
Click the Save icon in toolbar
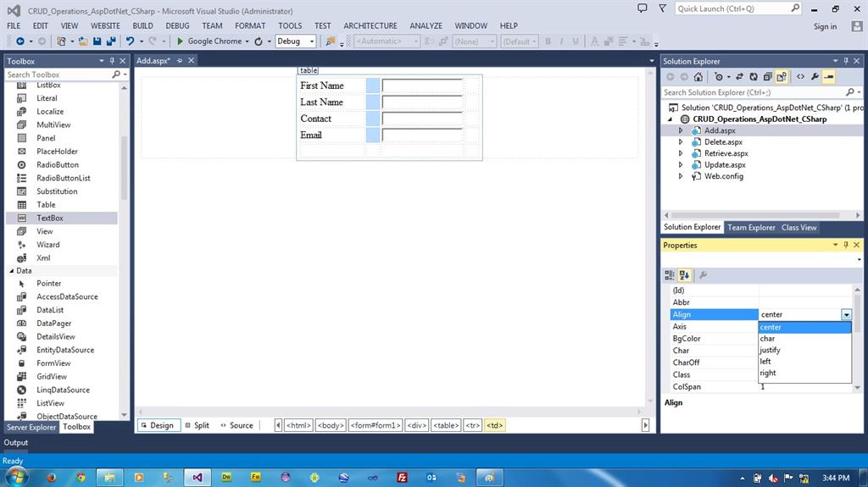[x=97, y=42]
